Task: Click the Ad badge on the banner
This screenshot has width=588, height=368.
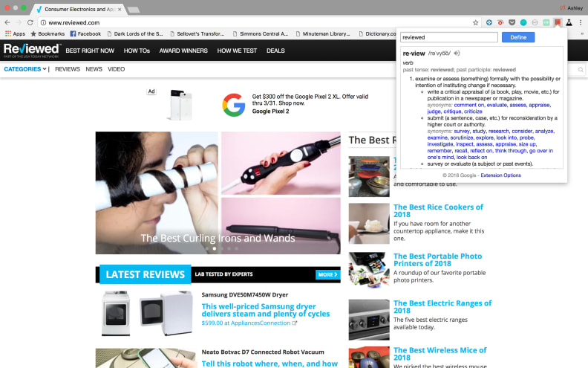Action: [x=151, y=91]
